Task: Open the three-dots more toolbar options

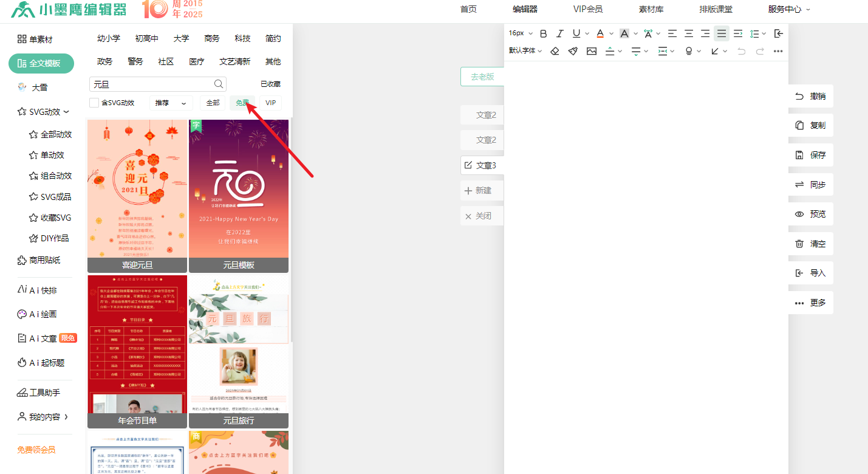Action: [778, 51]
